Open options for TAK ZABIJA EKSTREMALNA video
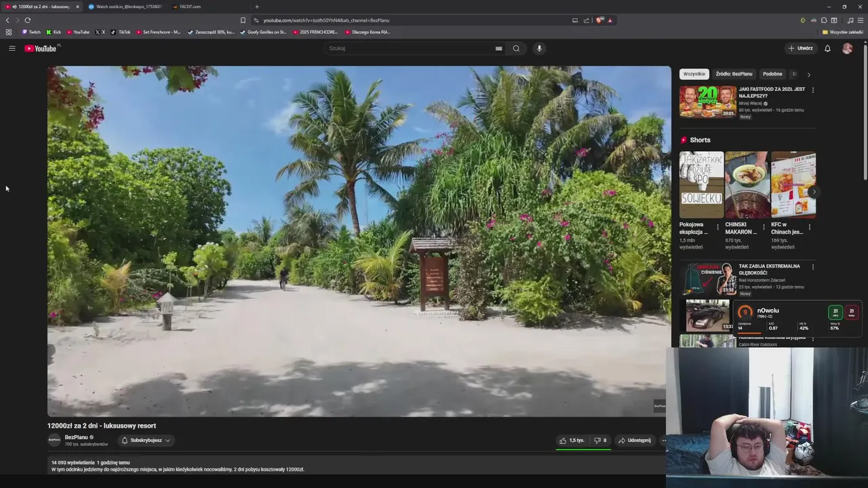 [812, 267]
